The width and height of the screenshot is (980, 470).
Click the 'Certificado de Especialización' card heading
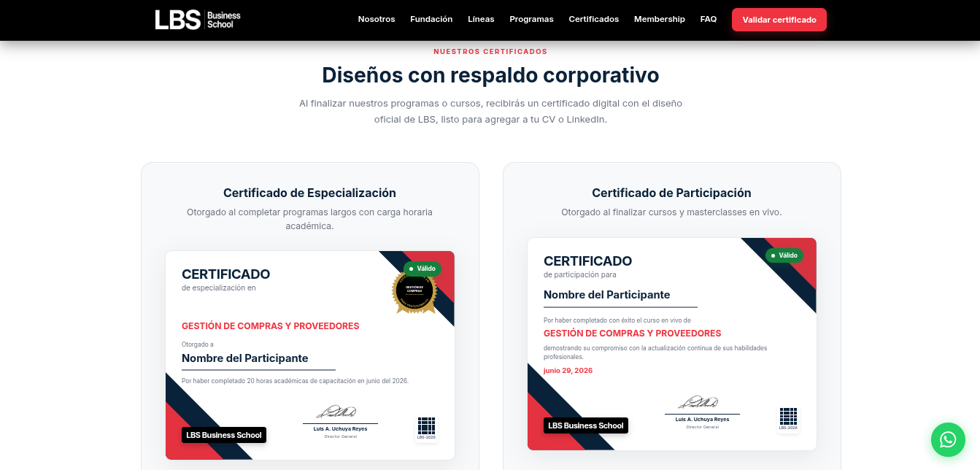pos(309,193)
